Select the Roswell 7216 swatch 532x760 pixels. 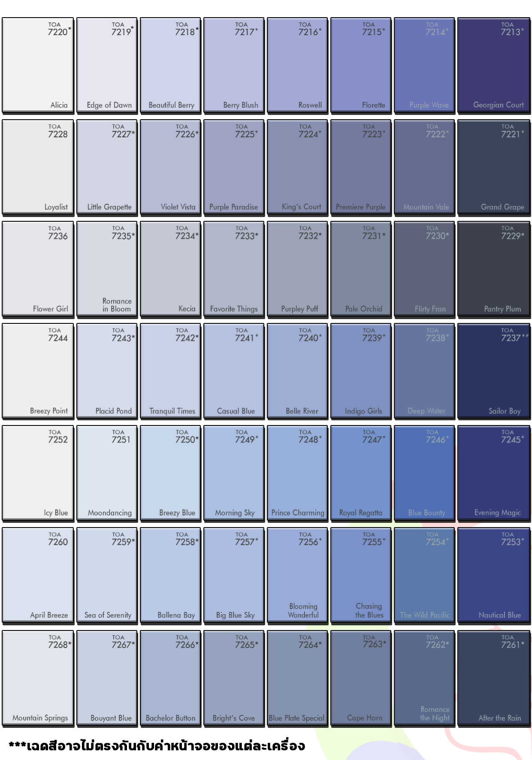tap(297, 65)
